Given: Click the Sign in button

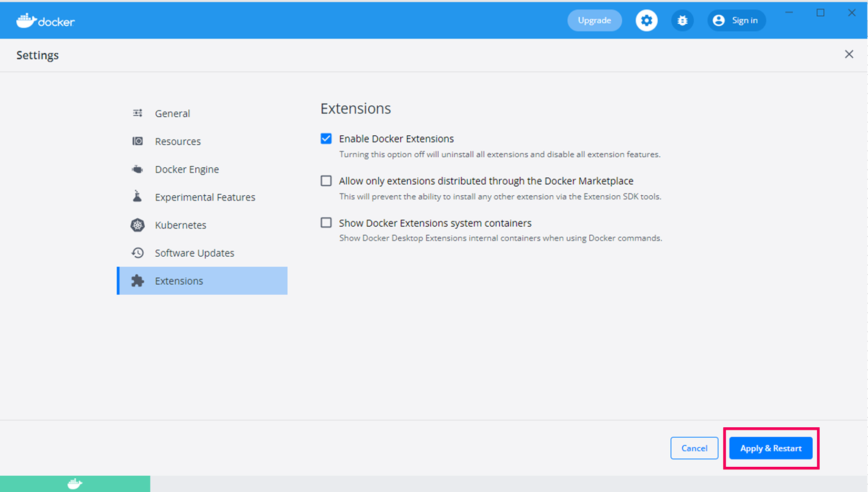Looking at the screenshot, I should pos(736,21).
